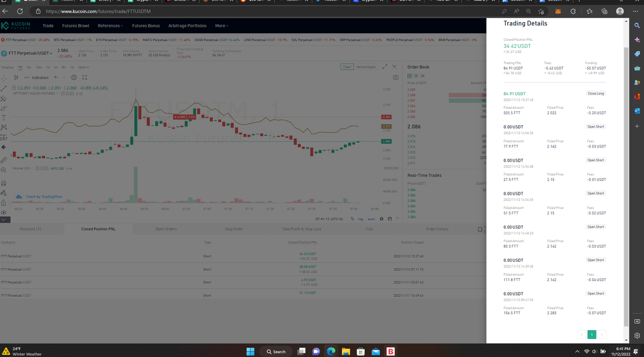Select the trend line drawing tool
644x357 pixels.
click(4, 88)
